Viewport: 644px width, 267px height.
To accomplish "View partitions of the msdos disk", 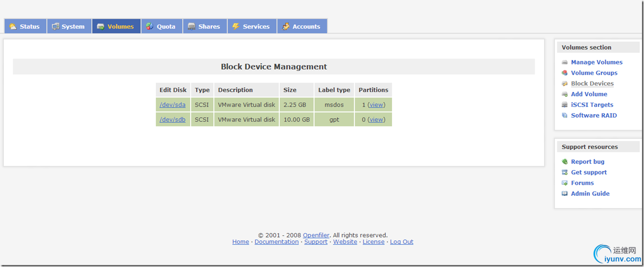I will coord(376,105).
